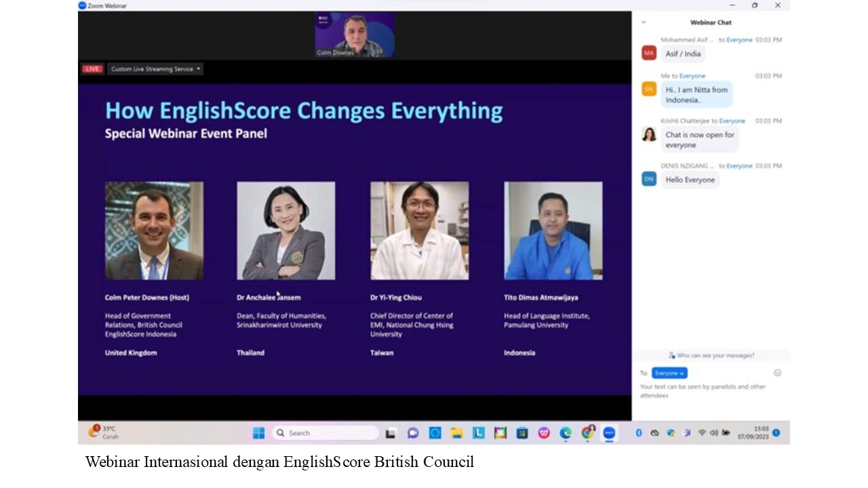Click the SN avatar next to Nitta's message

649,89
